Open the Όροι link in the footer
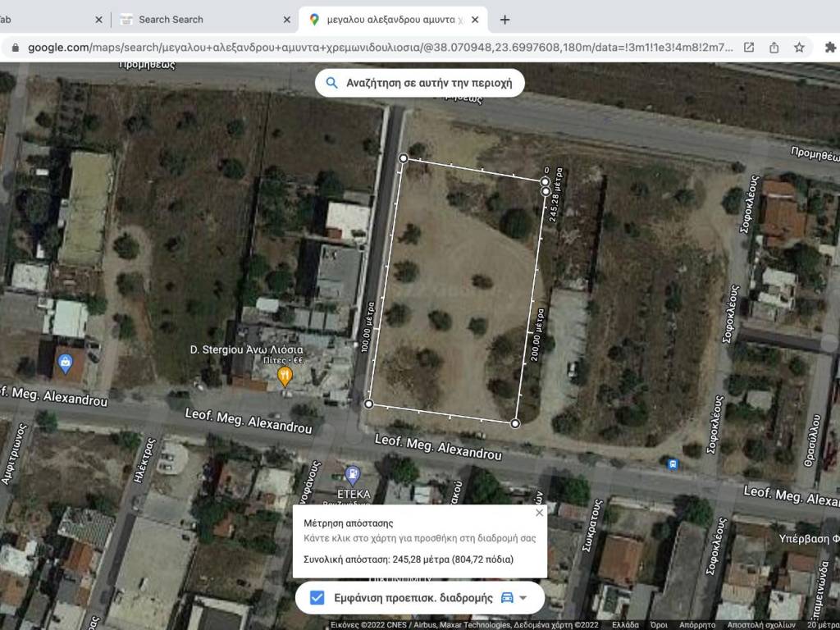This screenshot has height=630, width=840. 658,624
